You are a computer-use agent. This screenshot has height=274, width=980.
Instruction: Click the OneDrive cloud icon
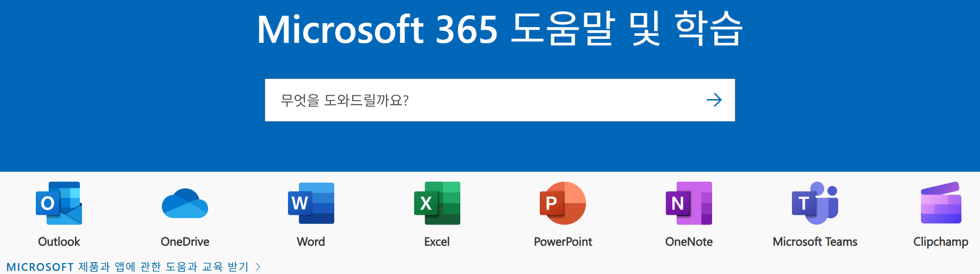coord(185,203)
